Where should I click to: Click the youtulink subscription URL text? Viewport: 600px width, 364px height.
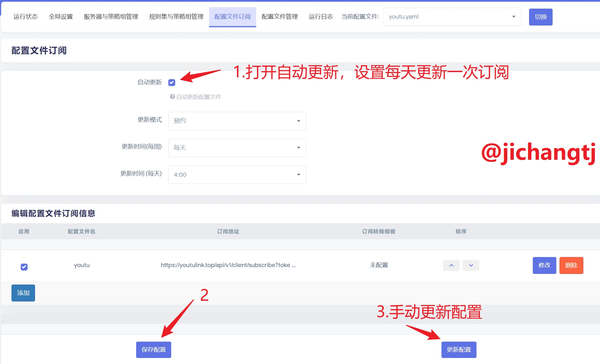[228, 265]
